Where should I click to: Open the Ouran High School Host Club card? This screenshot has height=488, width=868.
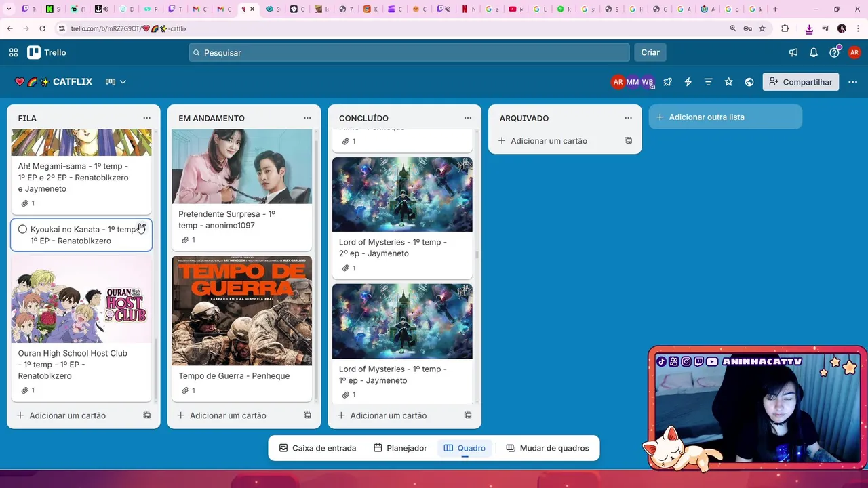coord(81,329)
